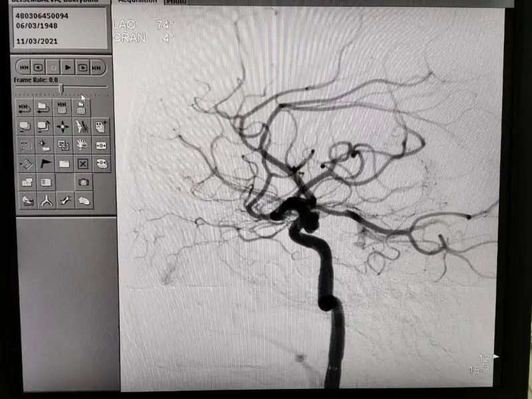532x399 pixels.
Task: Click the framed image stack icon in third row
Action: click(x=26, y=146)
